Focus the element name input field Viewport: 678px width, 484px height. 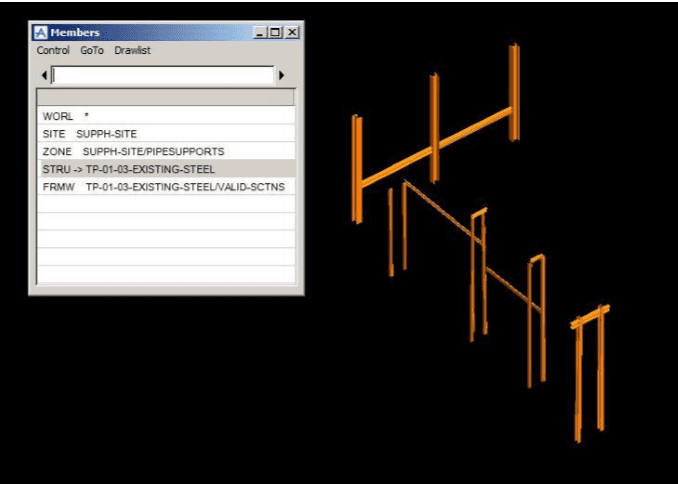(x=163, y=75)
